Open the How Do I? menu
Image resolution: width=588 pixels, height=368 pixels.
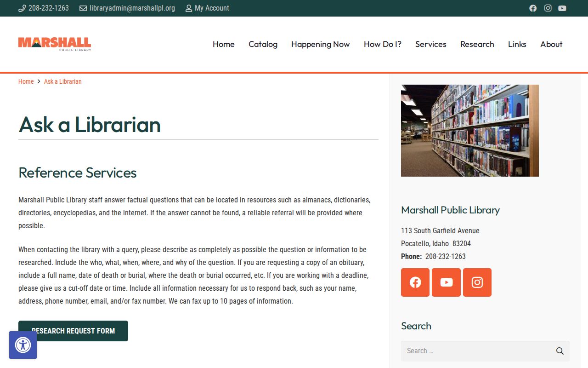pyautogui.click(x=383, y=44)
